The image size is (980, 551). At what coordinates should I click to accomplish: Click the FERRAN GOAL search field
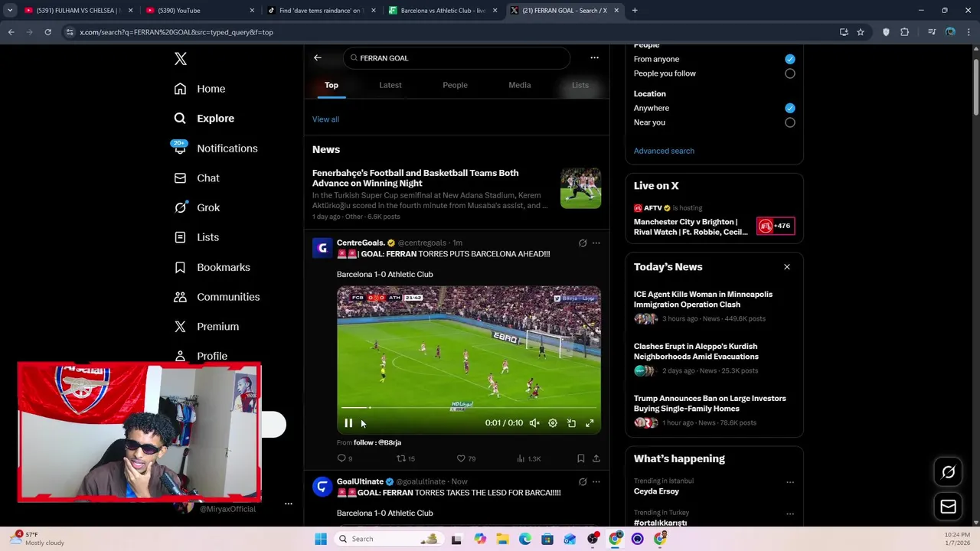coord(456,58)
